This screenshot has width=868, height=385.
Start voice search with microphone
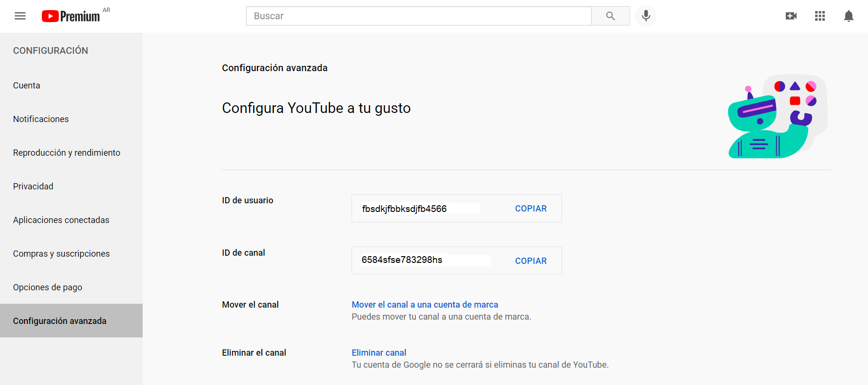coord(646,16)
